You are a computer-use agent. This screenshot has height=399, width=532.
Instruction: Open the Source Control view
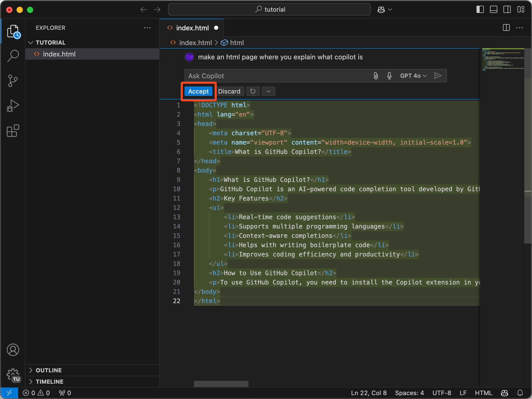click(x=13, y=81)
